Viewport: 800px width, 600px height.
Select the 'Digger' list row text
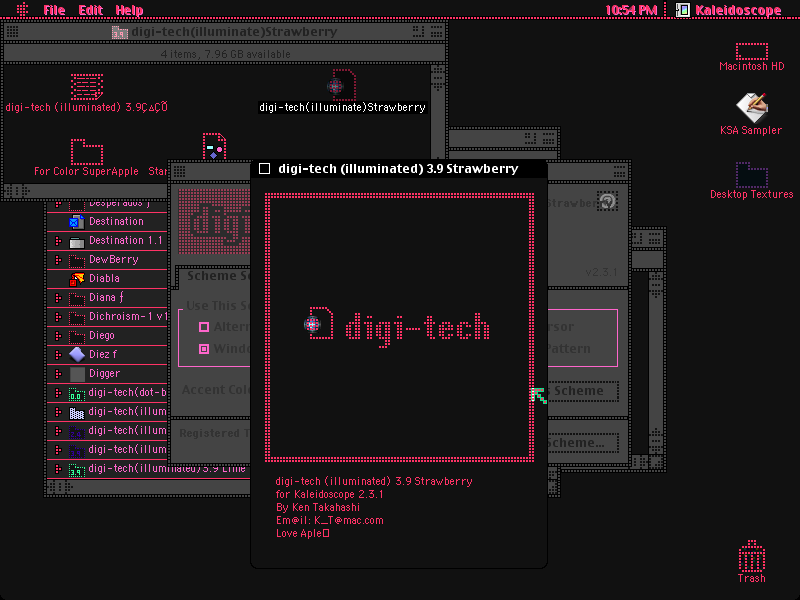(x=105, y=374)
